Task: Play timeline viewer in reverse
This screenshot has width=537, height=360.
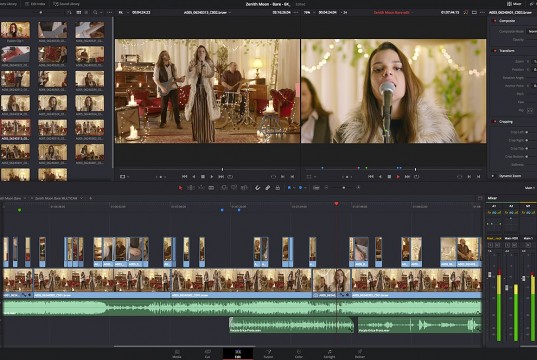Action: tap(380, 177)
